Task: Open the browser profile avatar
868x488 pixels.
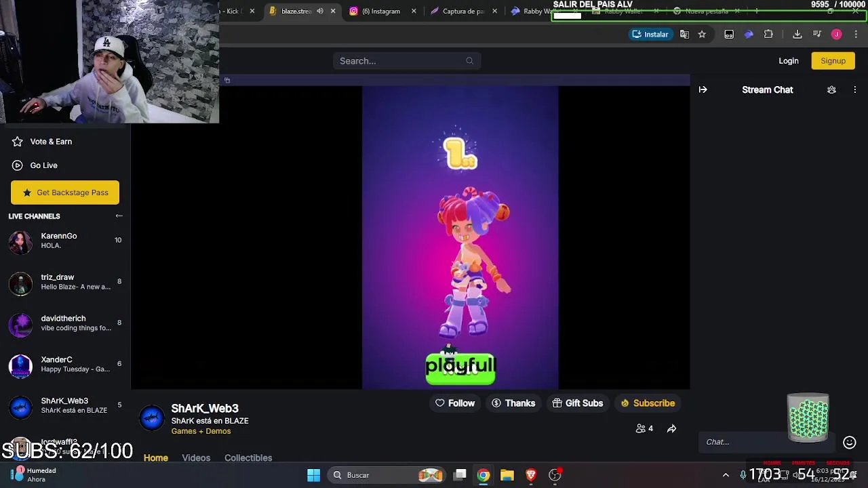Action: tap(836, 34)
